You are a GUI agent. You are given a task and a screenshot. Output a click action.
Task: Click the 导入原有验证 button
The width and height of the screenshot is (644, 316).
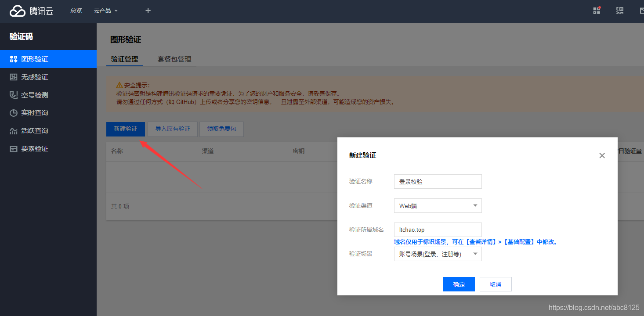(x=173, y=129)
